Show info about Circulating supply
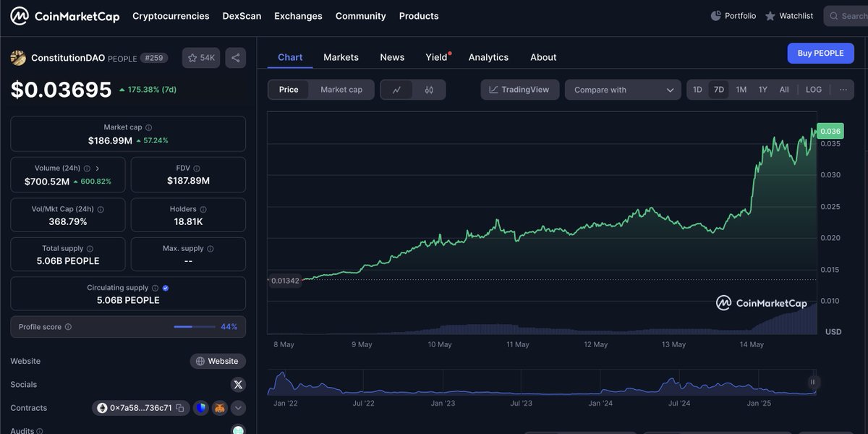The height and width of the screenshot is (434, 868). [x=155, y=288]
